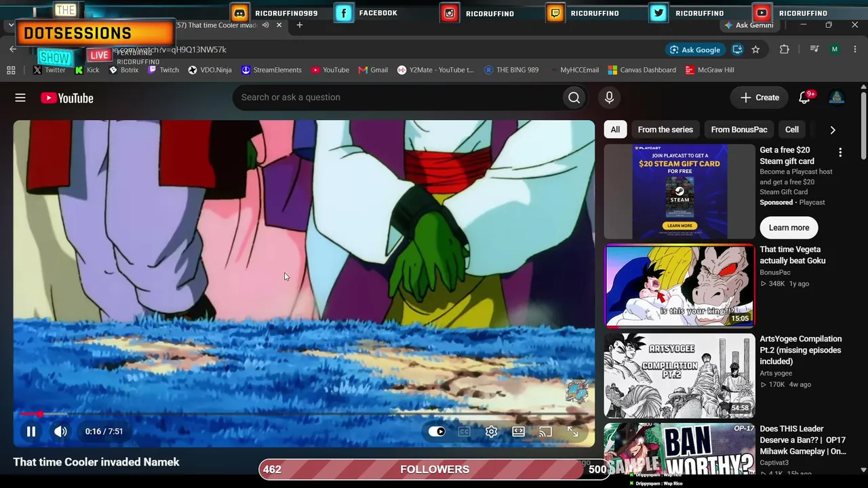
Task: Mute the tab using its speaker icon
Action: 266,25
